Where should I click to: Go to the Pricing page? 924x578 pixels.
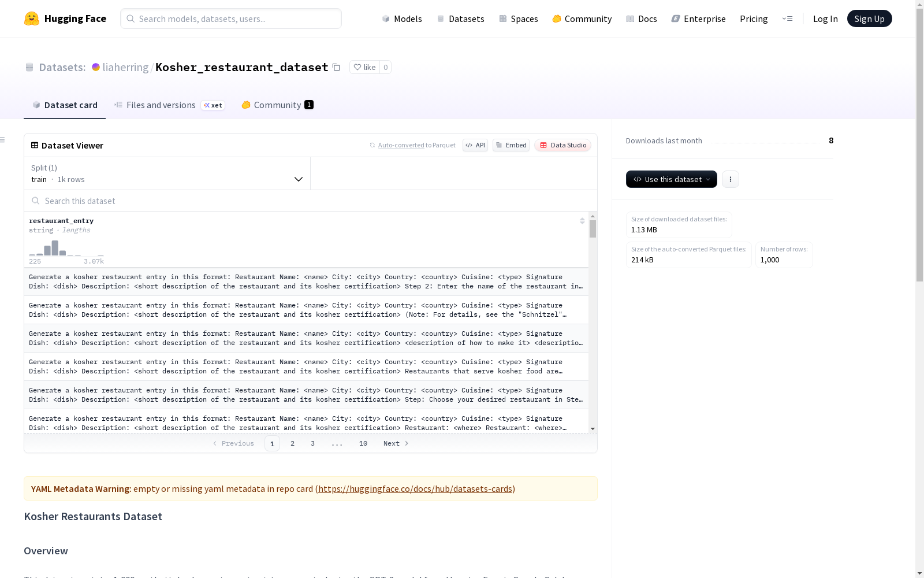754,18
